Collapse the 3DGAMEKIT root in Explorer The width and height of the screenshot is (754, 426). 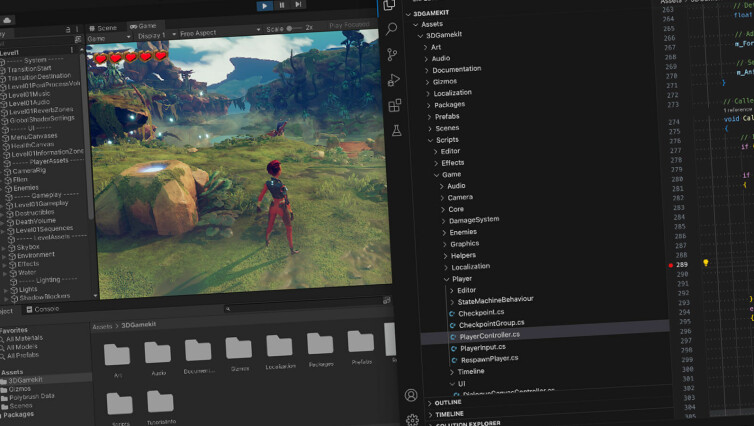[x=409, y=14]
